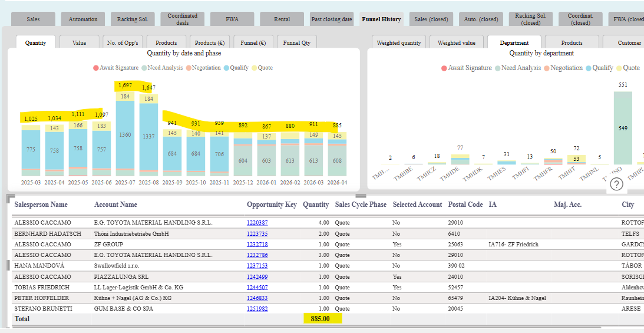Click the Quantity by department chart title
The height and width of the screenshot is (333, 644).
(541, 53)
